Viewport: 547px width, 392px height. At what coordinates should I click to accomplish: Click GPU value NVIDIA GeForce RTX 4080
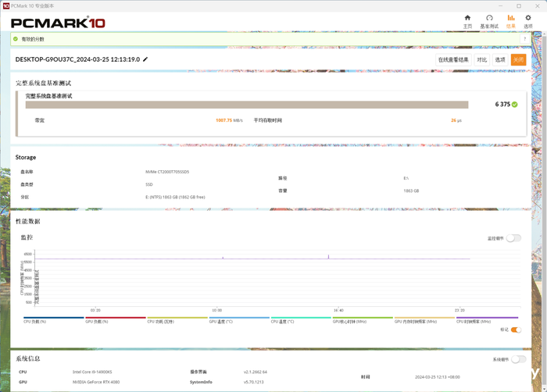96,382
